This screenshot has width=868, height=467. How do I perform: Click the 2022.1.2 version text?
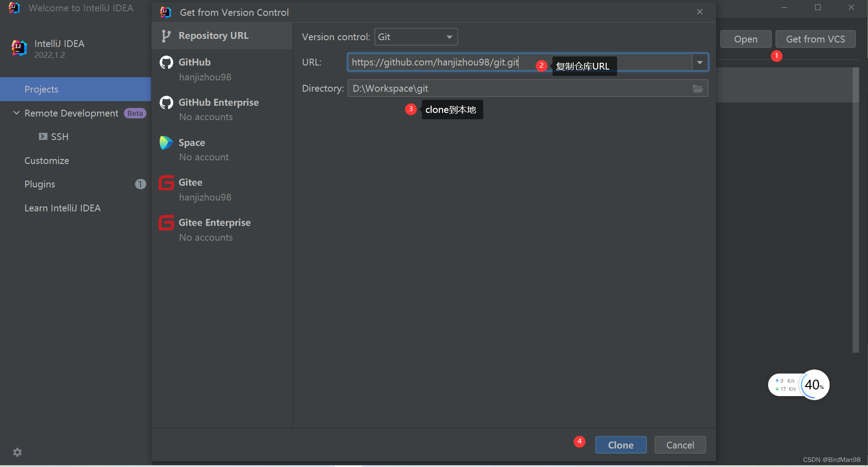(x=50, y=55)
